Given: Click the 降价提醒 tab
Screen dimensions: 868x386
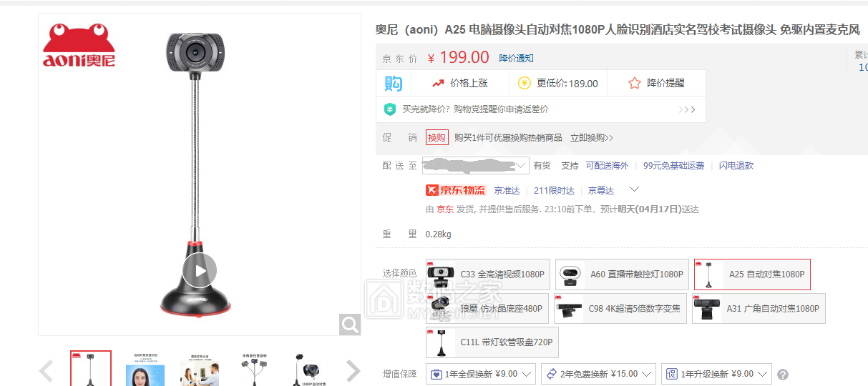Looking at the screenshot, I should click(656, 83).
